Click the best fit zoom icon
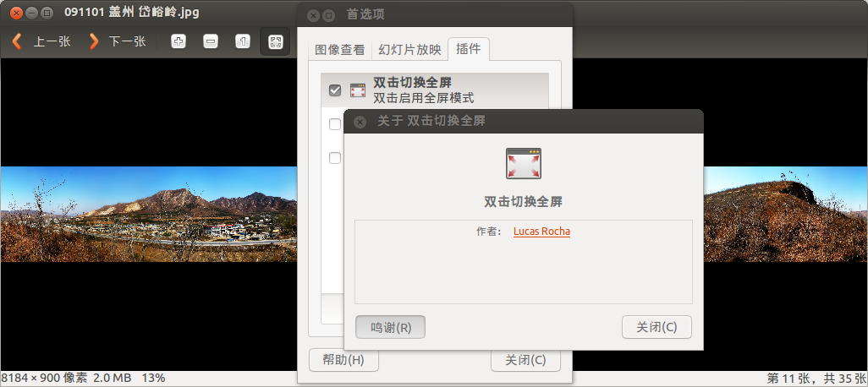868x387 pixels. [275, 41]
